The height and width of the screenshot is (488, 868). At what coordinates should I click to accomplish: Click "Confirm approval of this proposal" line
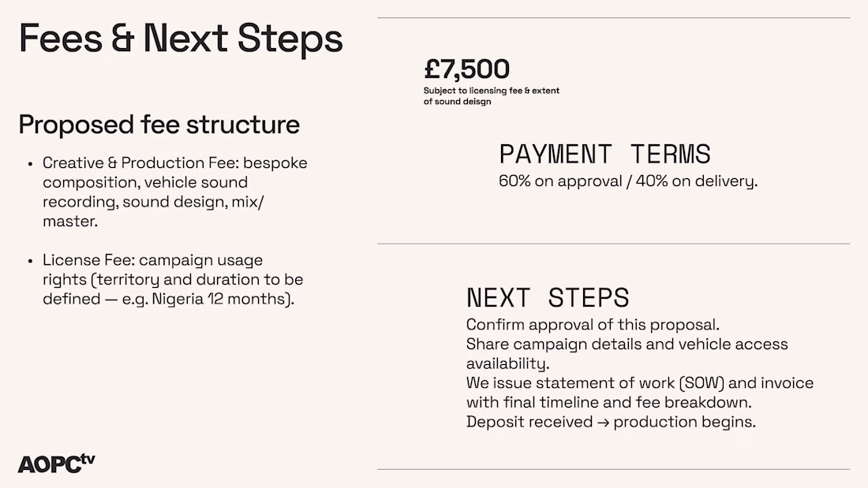pos(593,325)
